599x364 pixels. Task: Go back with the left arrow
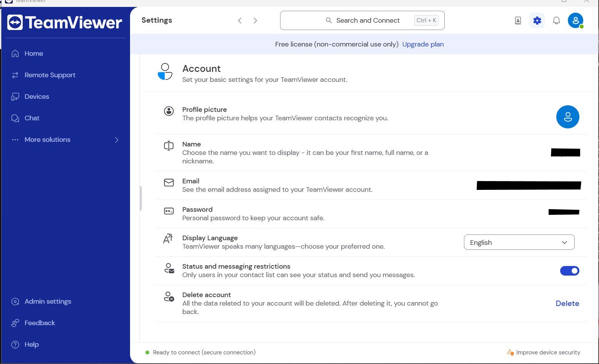pyautogui.click(x=240, y=20)
